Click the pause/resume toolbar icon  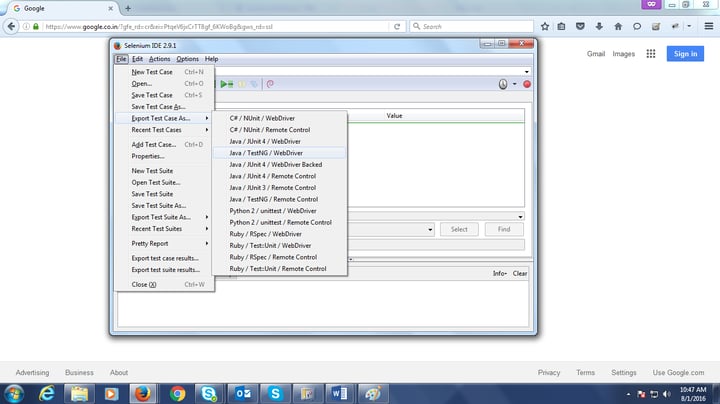(242, 84)
